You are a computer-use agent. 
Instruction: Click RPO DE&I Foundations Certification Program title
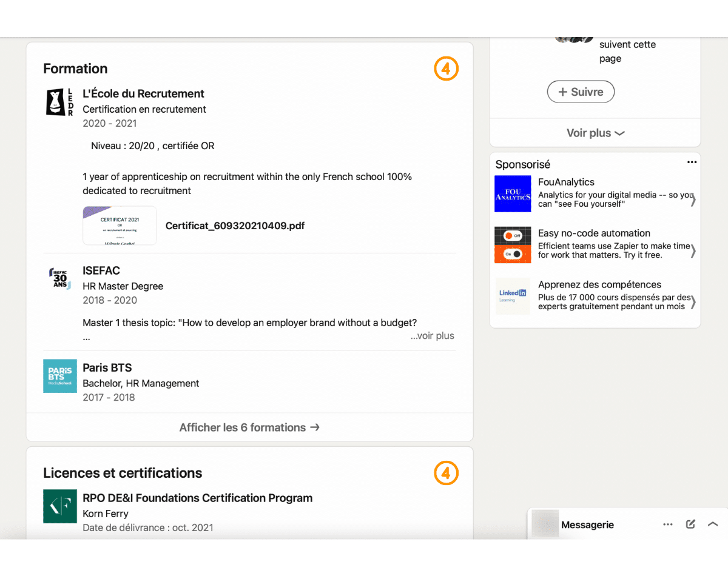(x=197, y=498)
